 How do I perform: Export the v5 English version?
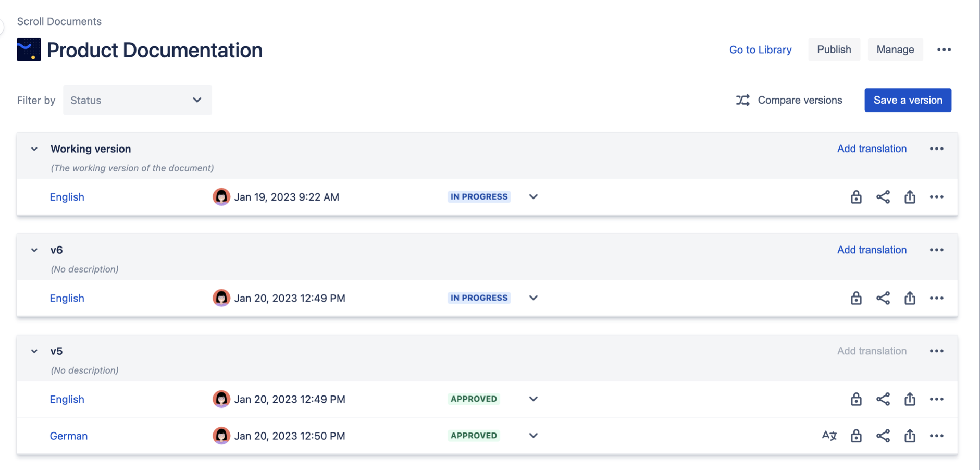(910, 399)
